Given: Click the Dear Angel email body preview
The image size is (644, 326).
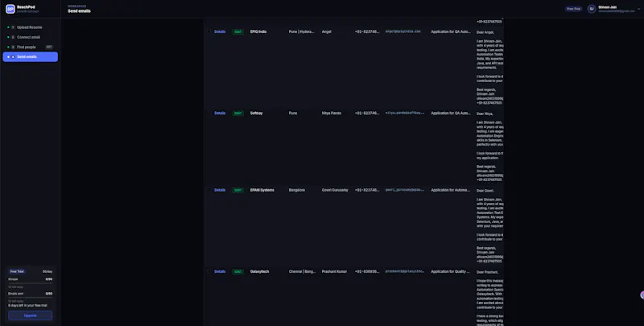Looking at the screenshot, I should click(x=490, y=68).
